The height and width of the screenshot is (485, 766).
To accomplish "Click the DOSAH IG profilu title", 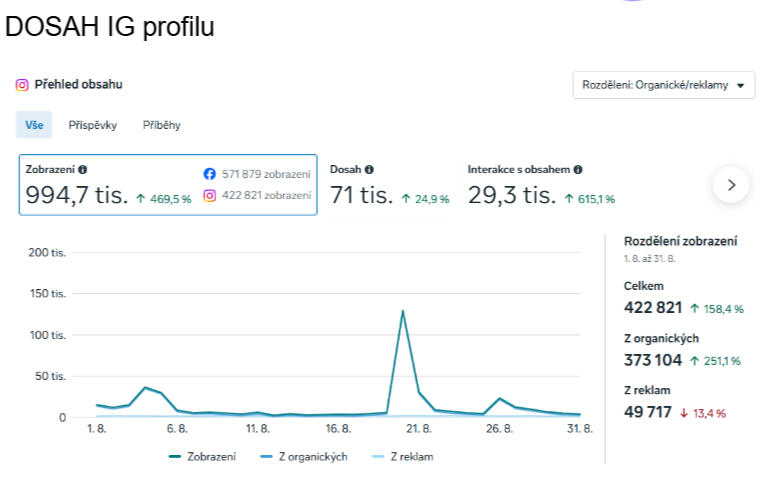I will click(109, 26).
